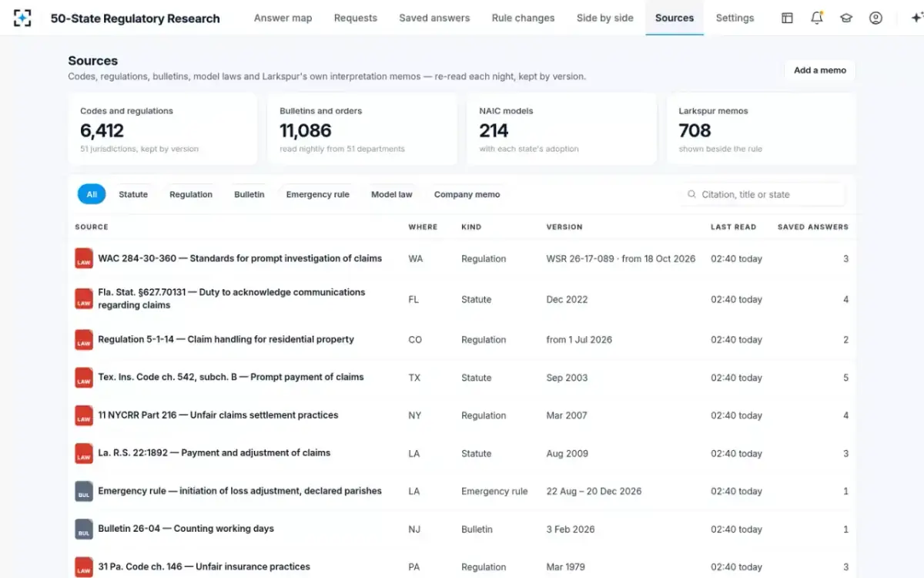Click the BUL icon for Bulletin 26-04
Screen dimensions: 924x578
coord(84,529)
